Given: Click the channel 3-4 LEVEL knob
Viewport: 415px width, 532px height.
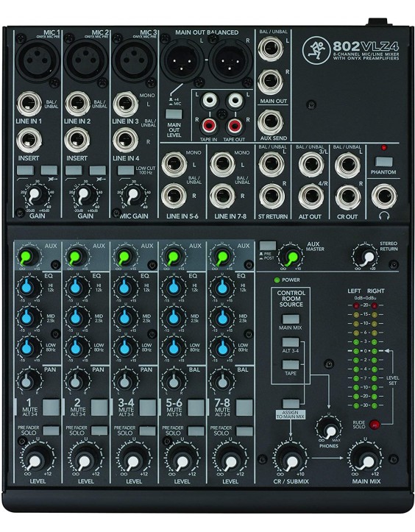Looking at the screenshot, I should [132, 459].
